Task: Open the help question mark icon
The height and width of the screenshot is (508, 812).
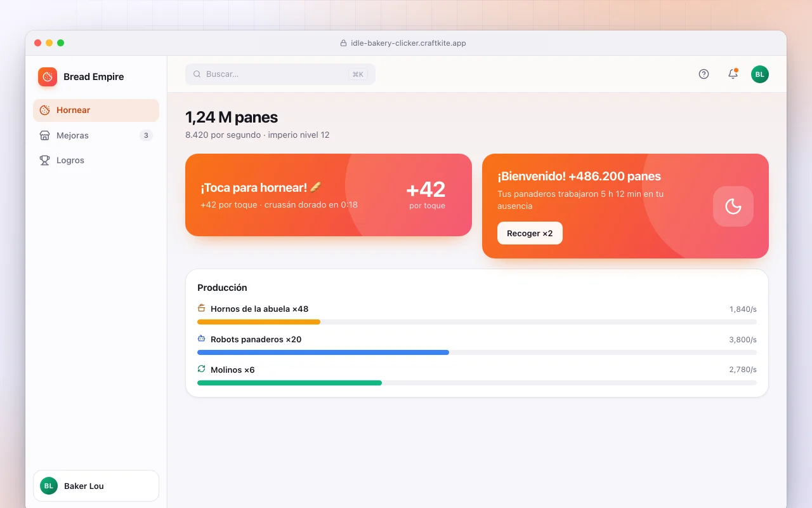Action: pos(704,74)
